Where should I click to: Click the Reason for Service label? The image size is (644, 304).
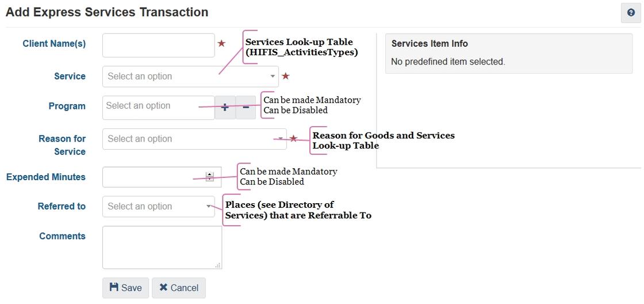tap(62, 145)
